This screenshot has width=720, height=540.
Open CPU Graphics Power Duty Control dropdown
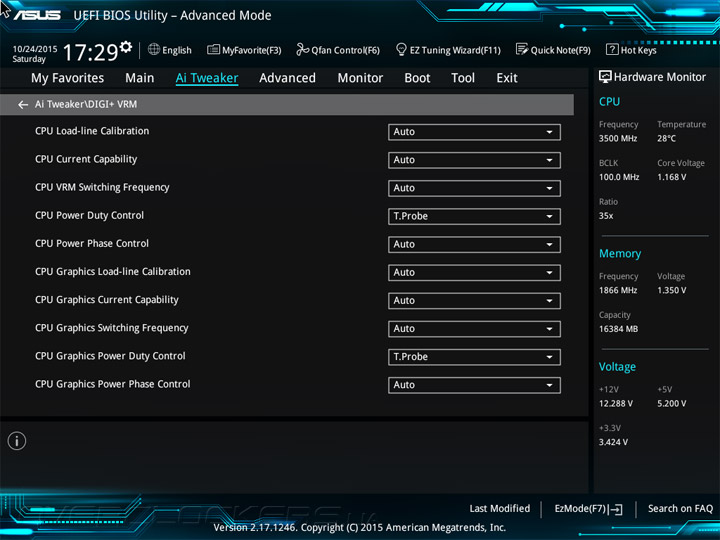pyautogui.click(x=474, y=357)
